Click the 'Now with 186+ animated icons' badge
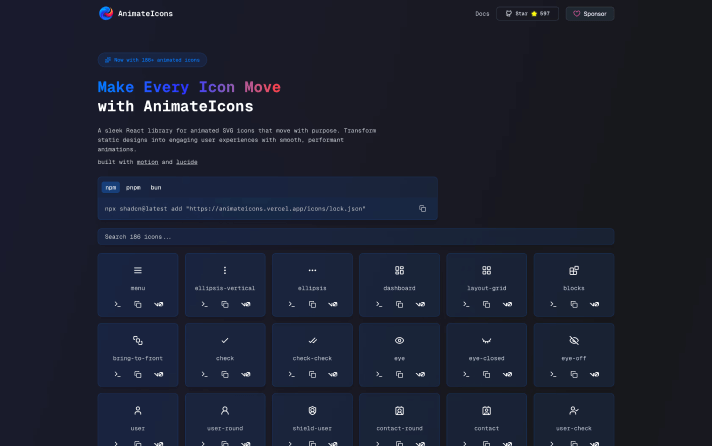 tap(152, 60)
